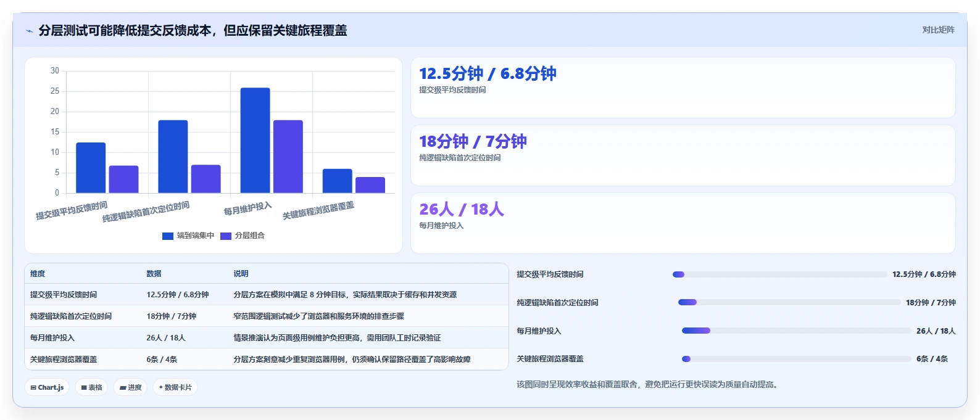Click the blue bar for 关键旅程浏览器覆盖
Viewport: 980px width, 420px height.
[x=337, y=181]
